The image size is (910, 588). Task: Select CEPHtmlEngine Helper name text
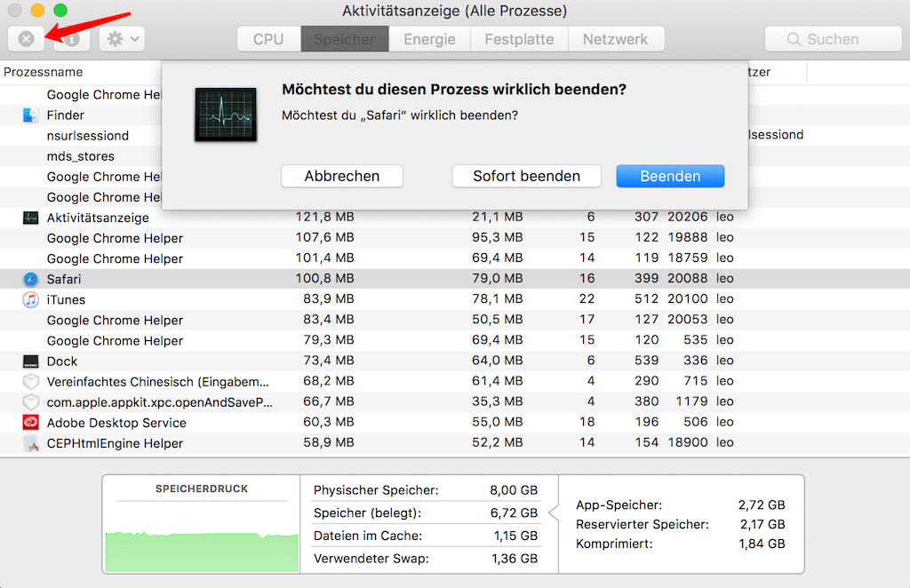point(115,443)
